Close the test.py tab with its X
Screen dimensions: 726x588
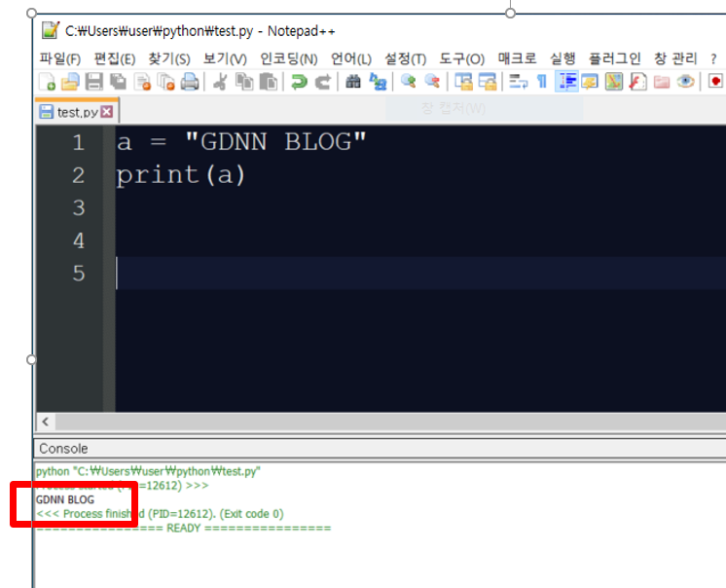107,112
